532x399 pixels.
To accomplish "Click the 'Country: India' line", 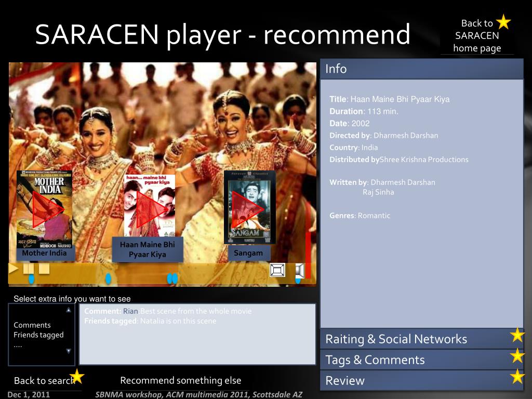I will click(x=353, y=148).
